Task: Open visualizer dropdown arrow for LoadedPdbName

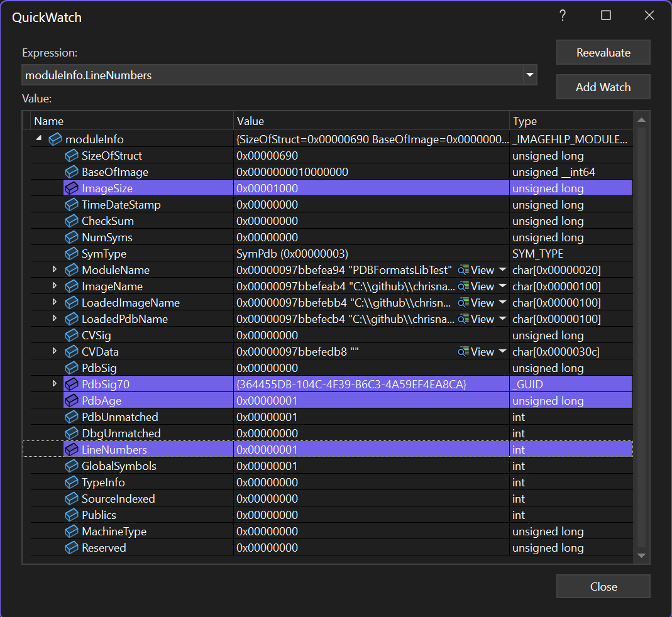Action: 503,319
